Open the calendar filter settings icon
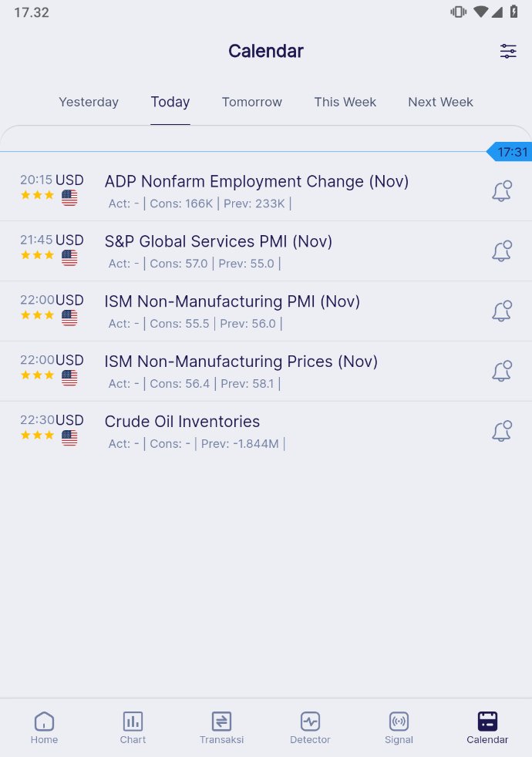Image resolution: width=532 pixels, height=757 pixels. 508,51
